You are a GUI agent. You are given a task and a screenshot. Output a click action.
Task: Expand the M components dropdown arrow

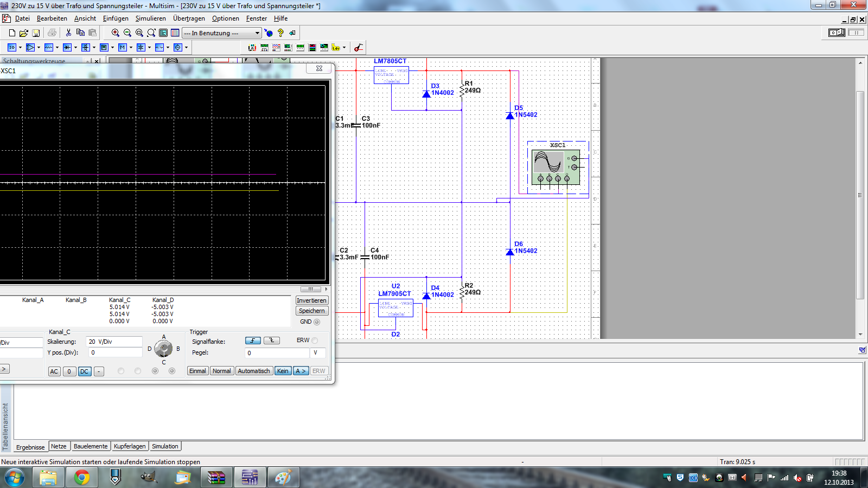[x=131, y=48]
